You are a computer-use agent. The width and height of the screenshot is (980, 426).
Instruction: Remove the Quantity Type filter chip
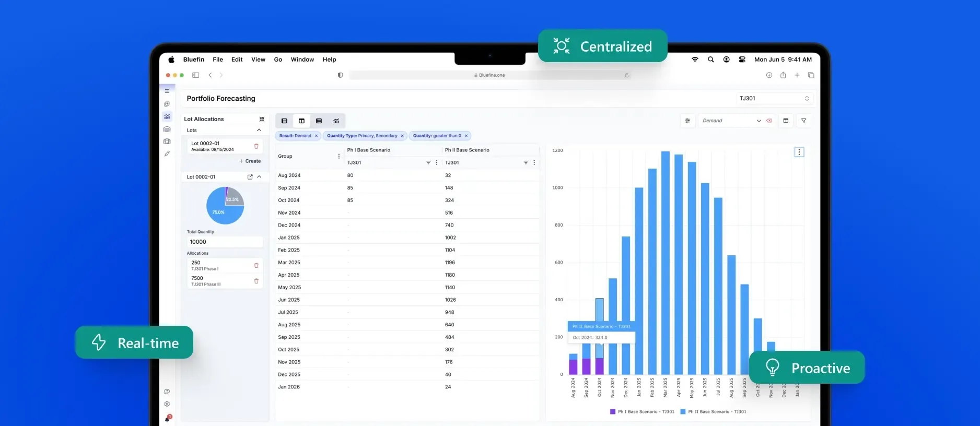click(402, 136)
